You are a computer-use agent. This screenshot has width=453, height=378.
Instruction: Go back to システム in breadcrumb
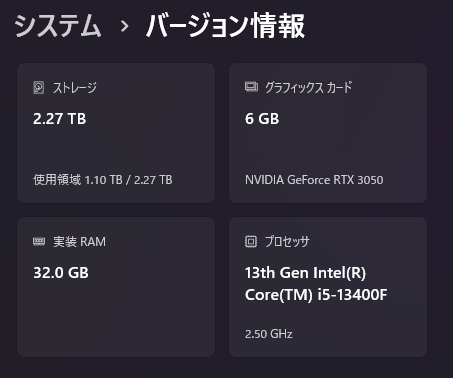point(58,26)
